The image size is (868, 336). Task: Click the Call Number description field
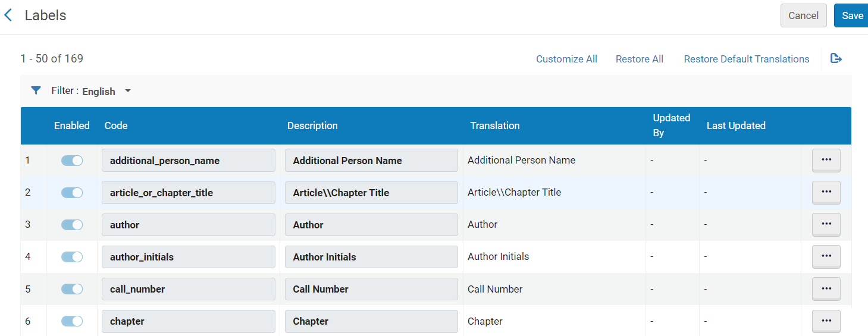click(371, 289)
